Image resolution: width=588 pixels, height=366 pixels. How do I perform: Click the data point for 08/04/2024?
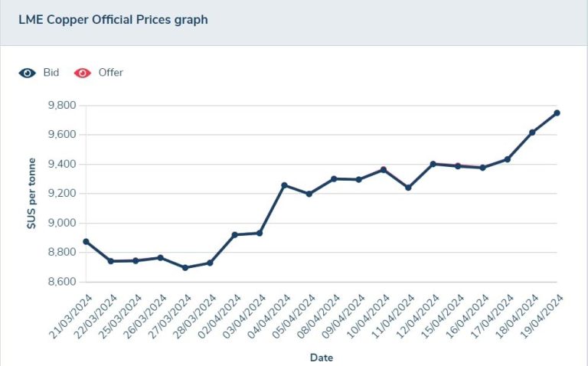click(x=334, y=178)
